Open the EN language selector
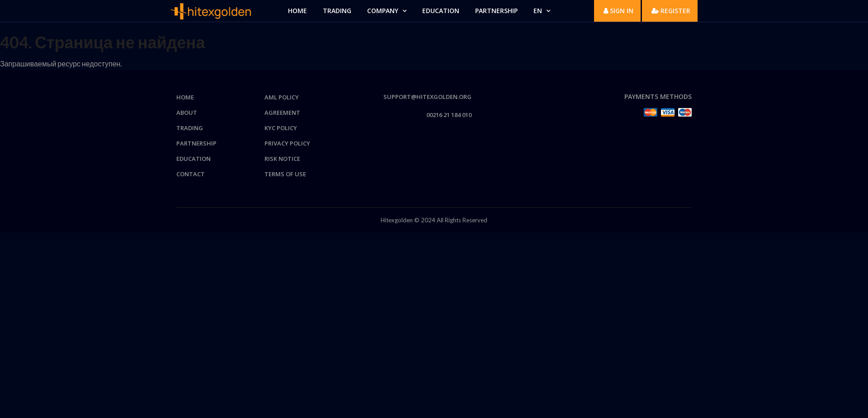The image size is (868, 418). [541, 10]
